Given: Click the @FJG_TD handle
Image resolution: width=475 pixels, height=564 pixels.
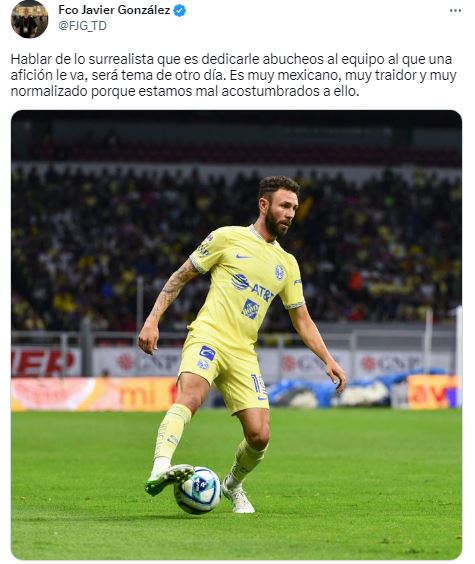Looking at the screenshot, I should pyautogui.click(x=82, y=26).
